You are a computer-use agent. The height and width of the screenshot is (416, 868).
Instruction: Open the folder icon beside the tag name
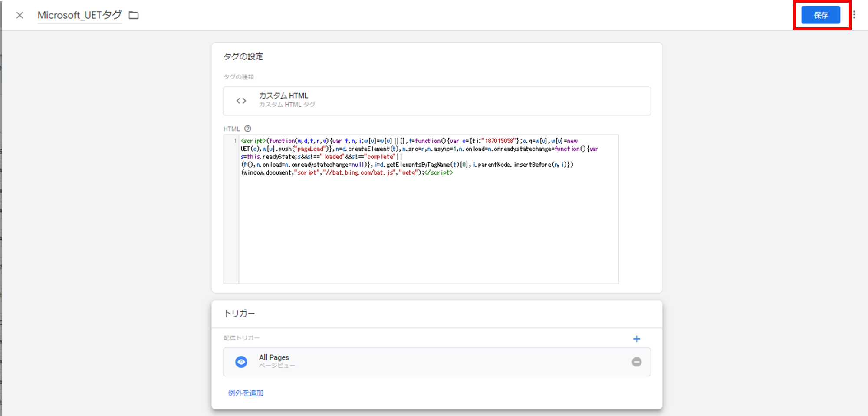point(134,15)
